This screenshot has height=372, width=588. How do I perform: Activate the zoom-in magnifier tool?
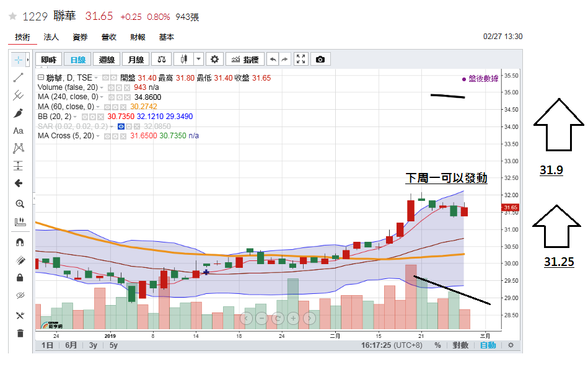pyautogui.click(x=19, y=204)
